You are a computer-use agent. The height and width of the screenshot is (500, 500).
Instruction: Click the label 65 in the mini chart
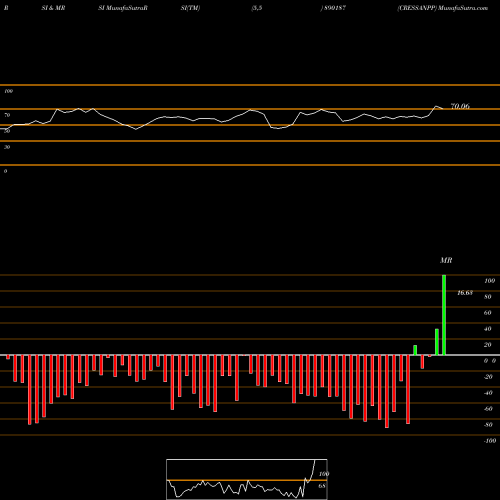[x=322, y=486]
